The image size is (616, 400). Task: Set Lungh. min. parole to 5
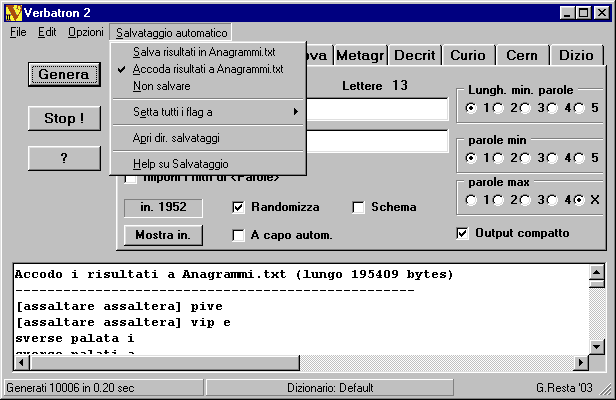coord(579,108)
